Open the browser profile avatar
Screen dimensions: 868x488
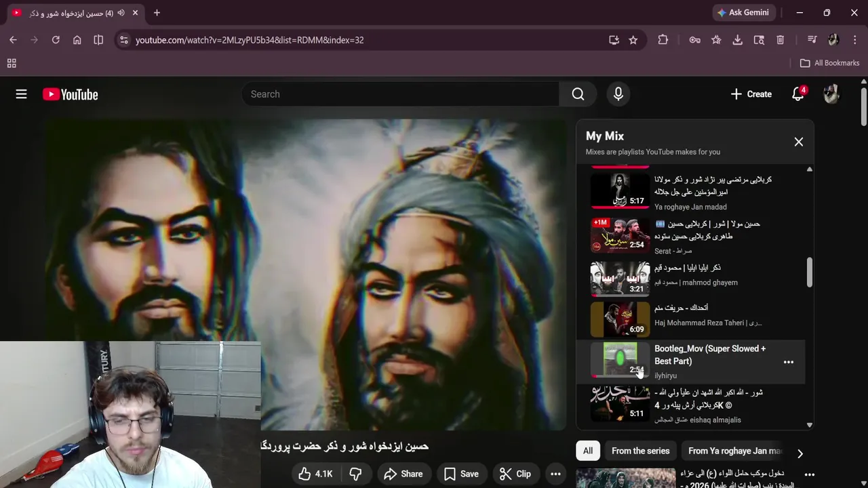coord(833,40)
